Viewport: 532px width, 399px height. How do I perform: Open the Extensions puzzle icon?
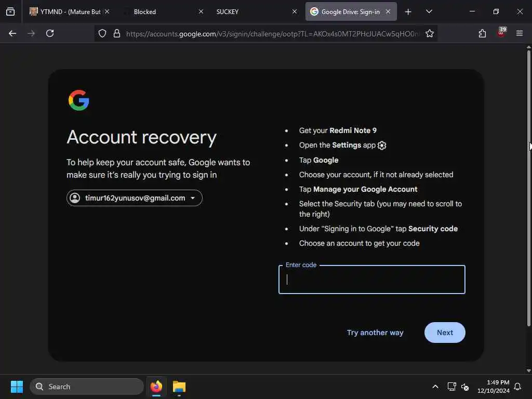click(482, 33)
